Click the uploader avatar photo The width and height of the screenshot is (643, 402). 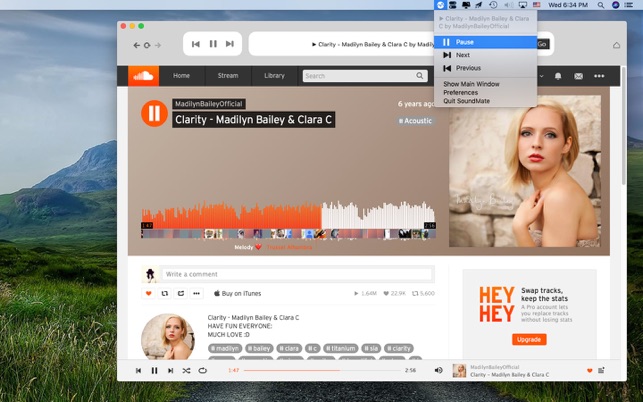168,337
